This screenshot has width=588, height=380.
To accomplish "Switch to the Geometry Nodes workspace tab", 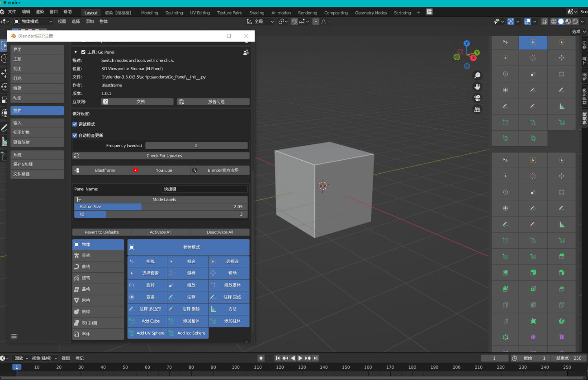I will pyautogui.click(x=371, y=13).
